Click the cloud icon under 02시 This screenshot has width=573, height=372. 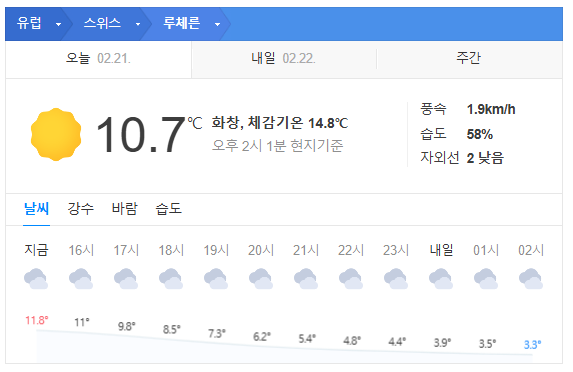tap(531, 279)
